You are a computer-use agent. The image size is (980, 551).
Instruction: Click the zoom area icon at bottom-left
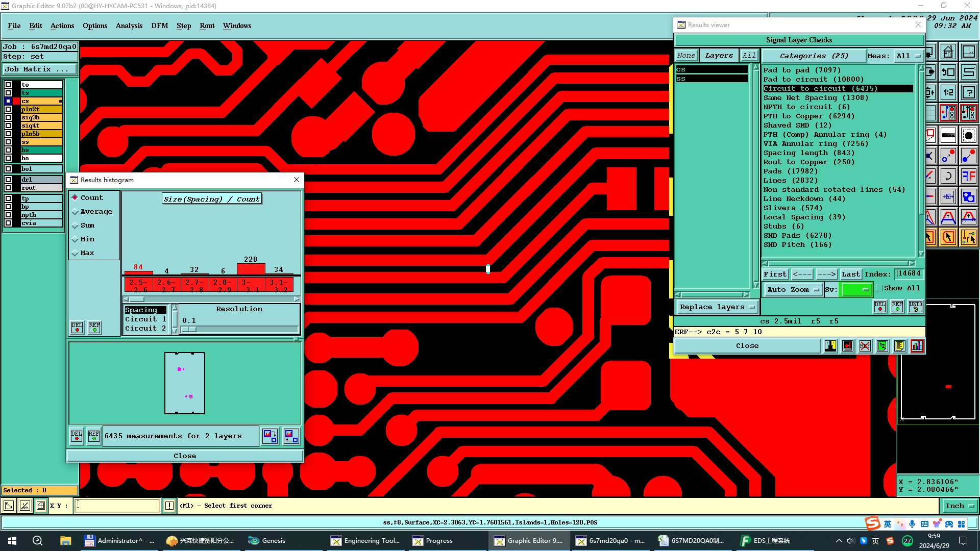pyautogui.click(x=9, y=506)
